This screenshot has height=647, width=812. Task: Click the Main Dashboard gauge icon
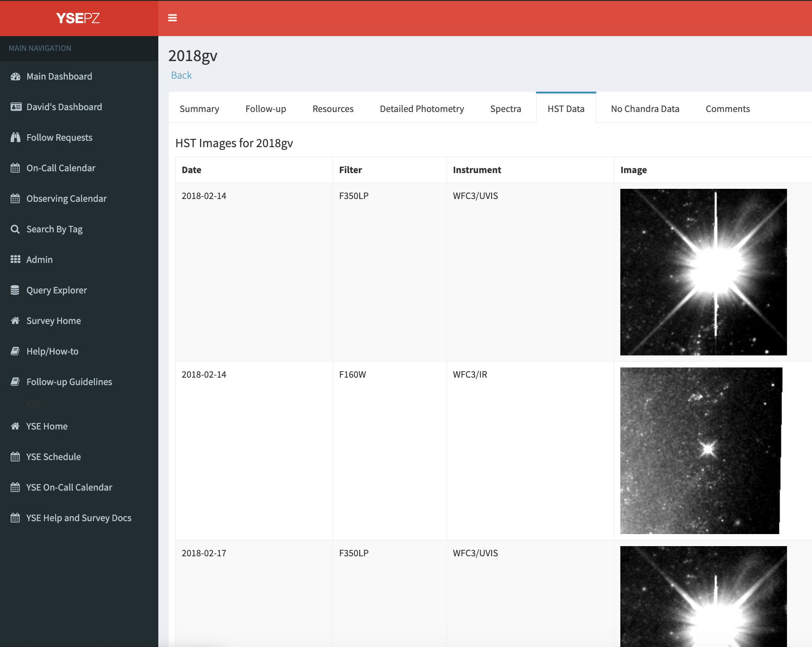pos(15,76)
